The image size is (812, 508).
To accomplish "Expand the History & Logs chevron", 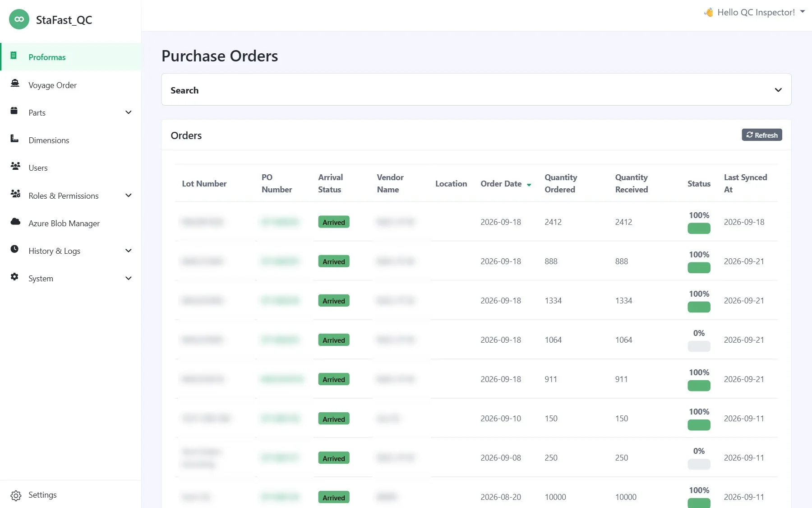I will coord(129,251).
